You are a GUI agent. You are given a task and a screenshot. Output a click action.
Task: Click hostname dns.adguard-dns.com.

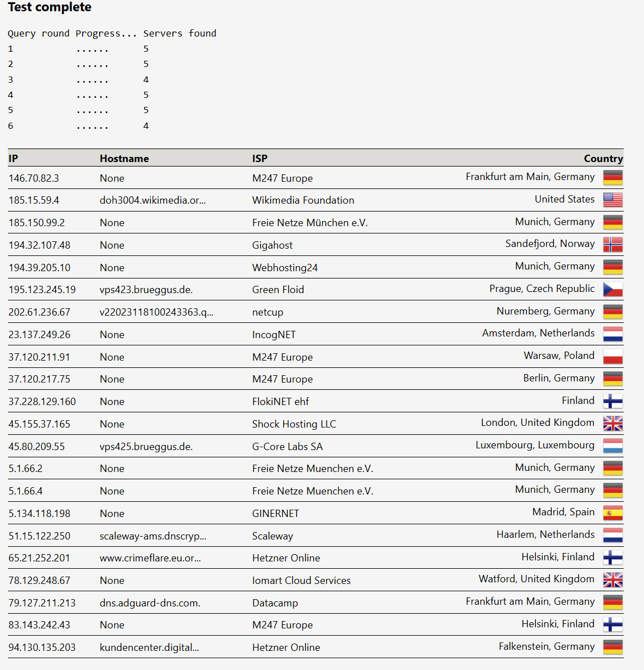click(150, 603)
